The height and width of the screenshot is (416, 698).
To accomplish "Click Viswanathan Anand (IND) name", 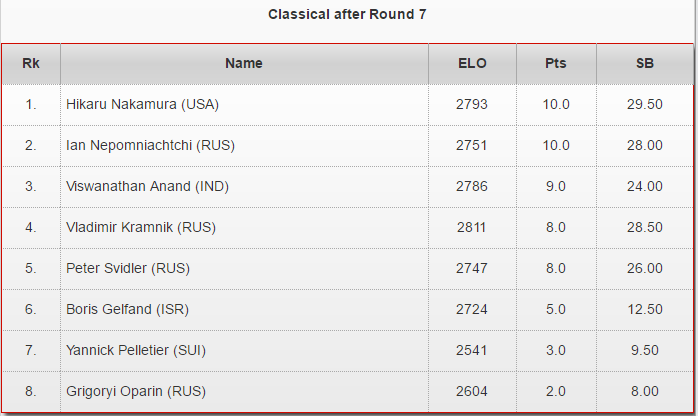I will 147,186.
